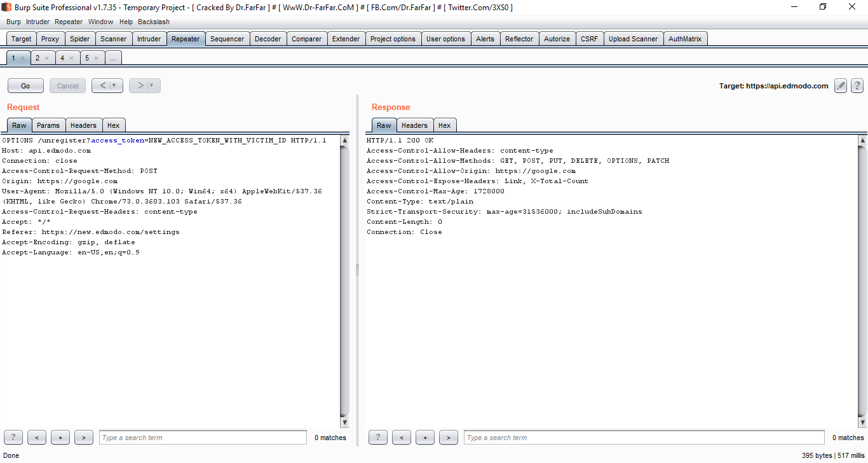This screenshot has height=463, width=868.
Task: Switch to the Extender tab
Action: coord(346,39)
